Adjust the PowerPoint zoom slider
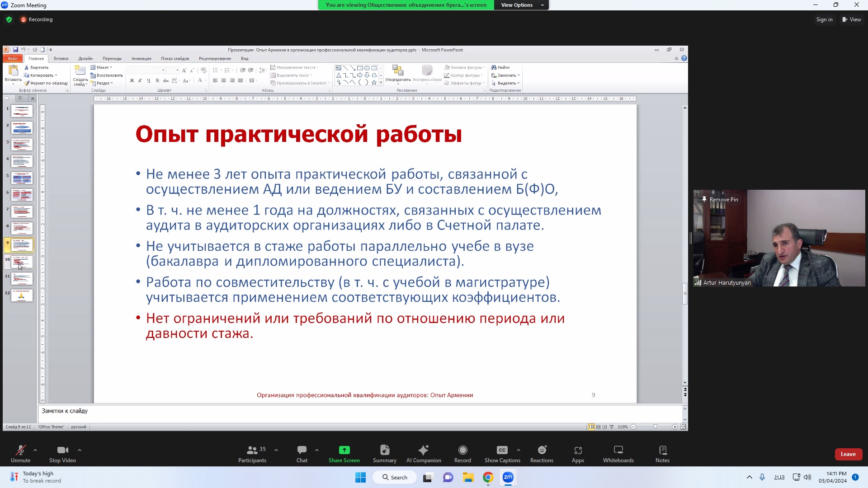The width and height of the screenshot is (868, 488). tap(655, 427)
